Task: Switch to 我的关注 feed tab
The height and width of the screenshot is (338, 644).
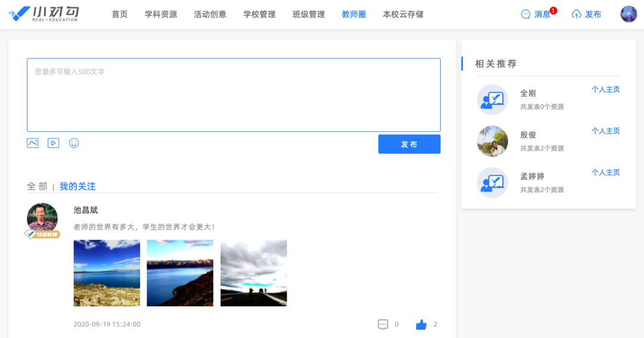Action: 78,187
